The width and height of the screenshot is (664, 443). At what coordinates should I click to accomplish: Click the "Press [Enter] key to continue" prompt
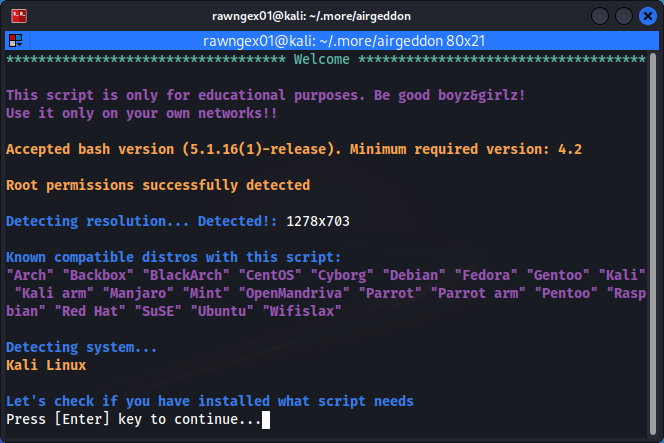coord(133,420)
